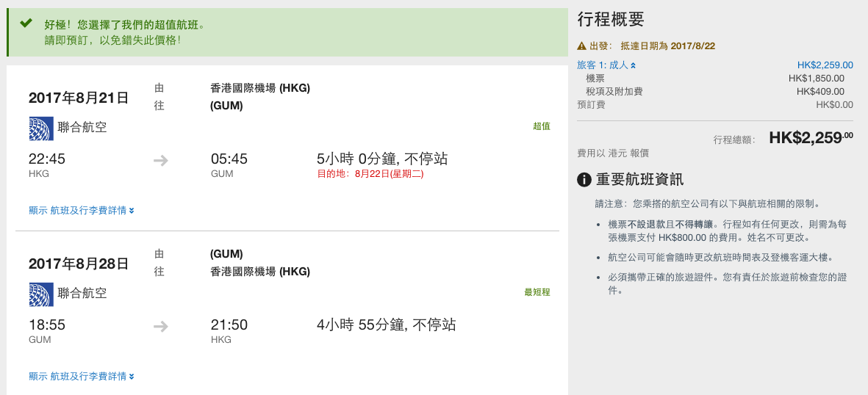
Task: Click the info icon beside 重要航班資訊
Action: [584, 179]
